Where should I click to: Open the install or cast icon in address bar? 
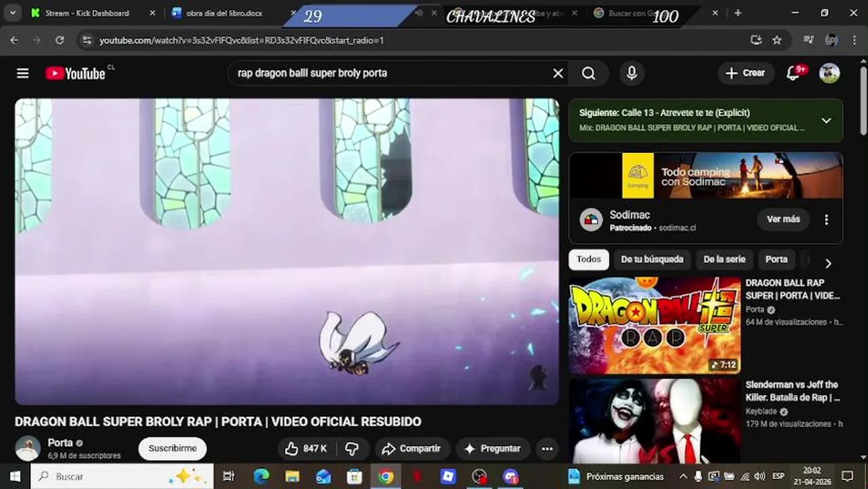pyautogui.click(x=756, y=40)
